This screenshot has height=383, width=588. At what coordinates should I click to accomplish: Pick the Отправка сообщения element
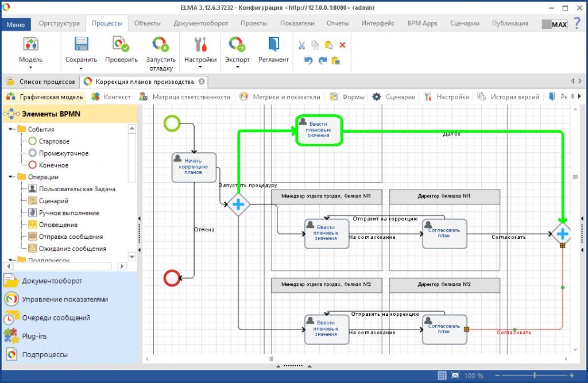tap(66, 237)
